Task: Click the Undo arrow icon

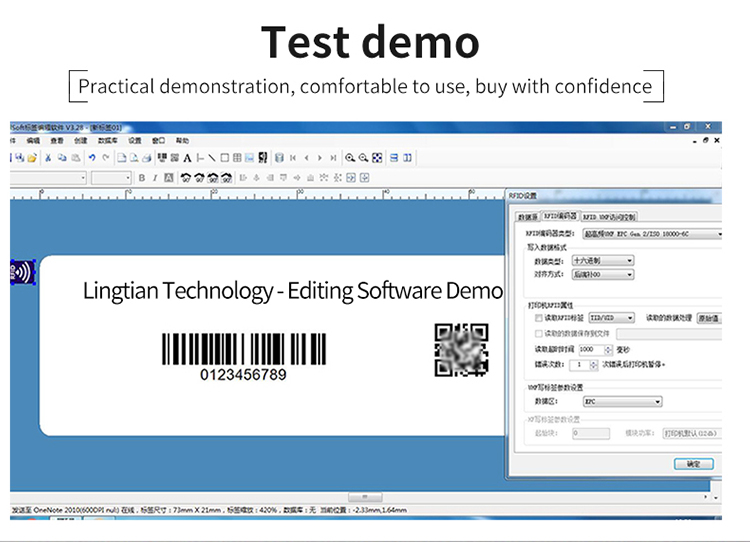Action: 92,158
